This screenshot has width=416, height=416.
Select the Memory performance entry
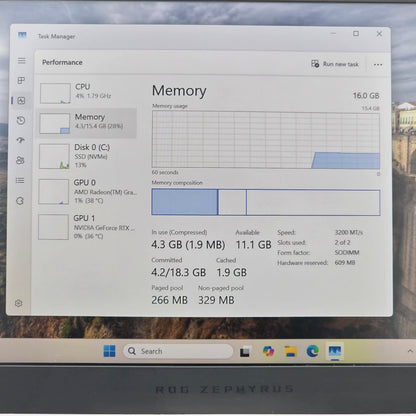[x=87, y=122]
